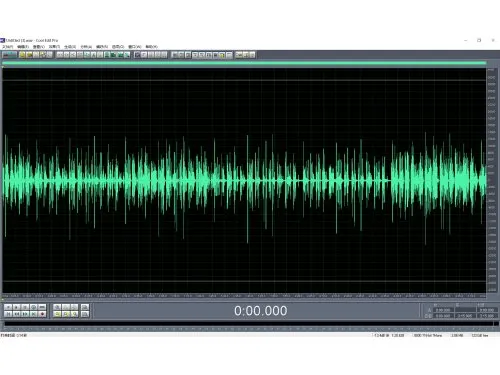500x375 pixels.
Task: Zoom in vertically on the waveform
Action: 85,307
